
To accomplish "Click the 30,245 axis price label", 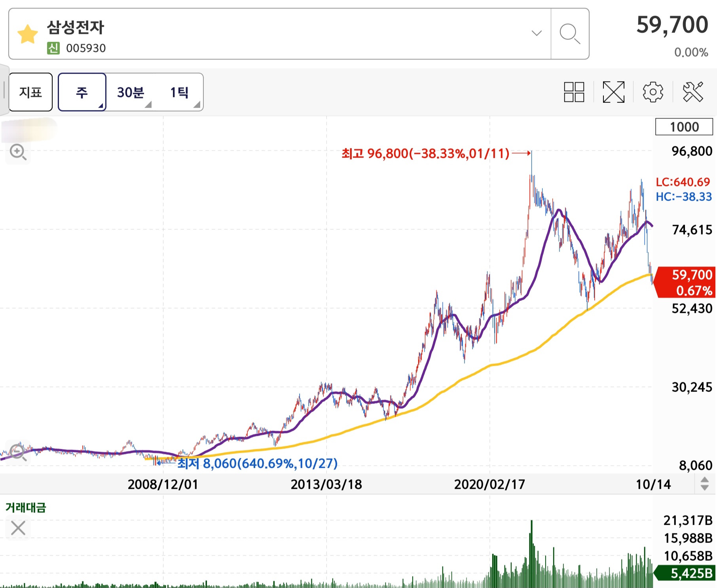I will tap(692, 387).
